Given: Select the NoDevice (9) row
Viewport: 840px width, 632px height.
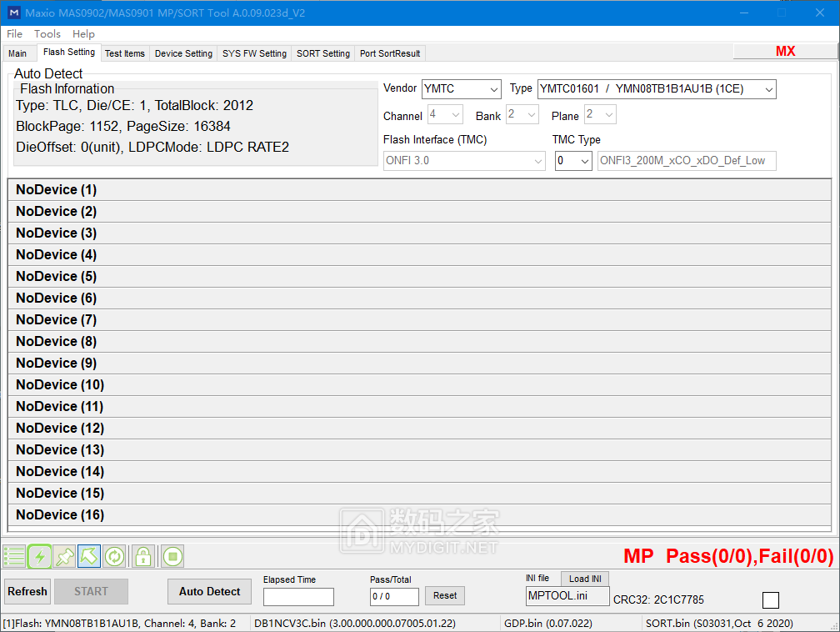Looking at the screenshot, I should pos(419,364).
